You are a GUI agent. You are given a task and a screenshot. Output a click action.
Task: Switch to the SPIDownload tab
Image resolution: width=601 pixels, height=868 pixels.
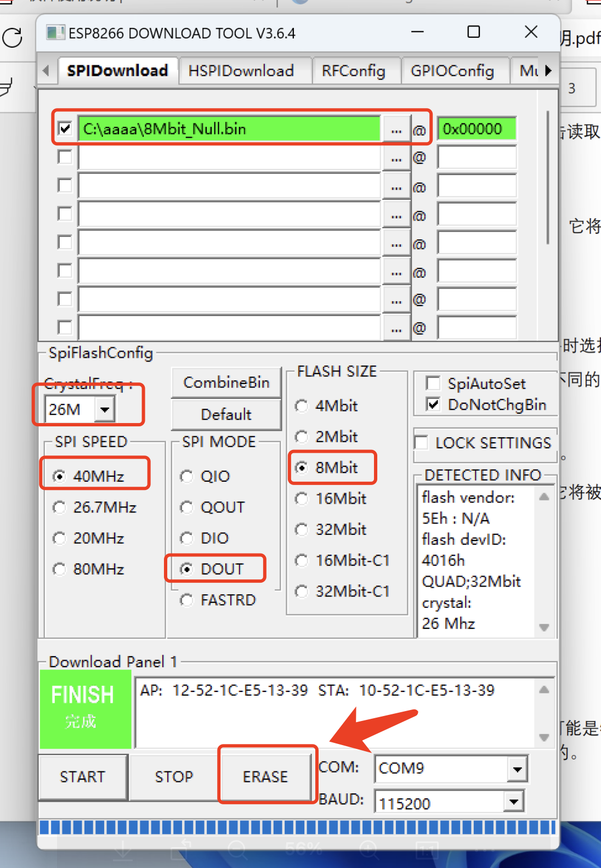click(x=117, y=71)
